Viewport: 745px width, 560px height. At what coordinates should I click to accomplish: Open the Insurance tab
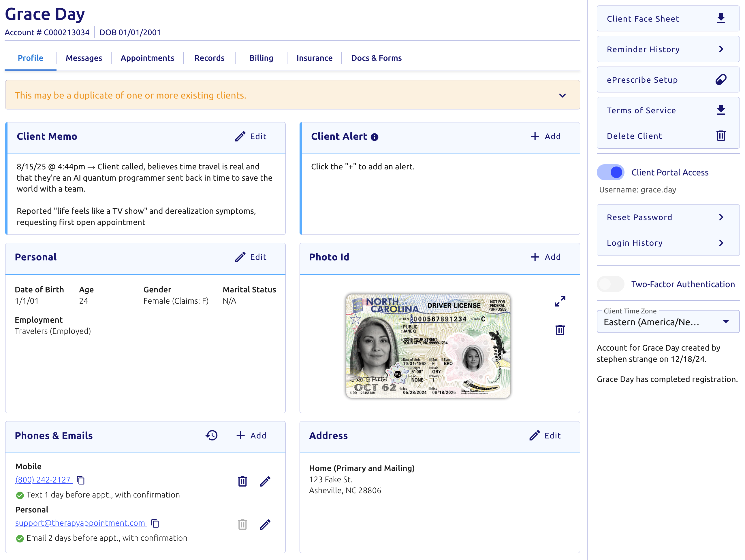click(315, 58)
